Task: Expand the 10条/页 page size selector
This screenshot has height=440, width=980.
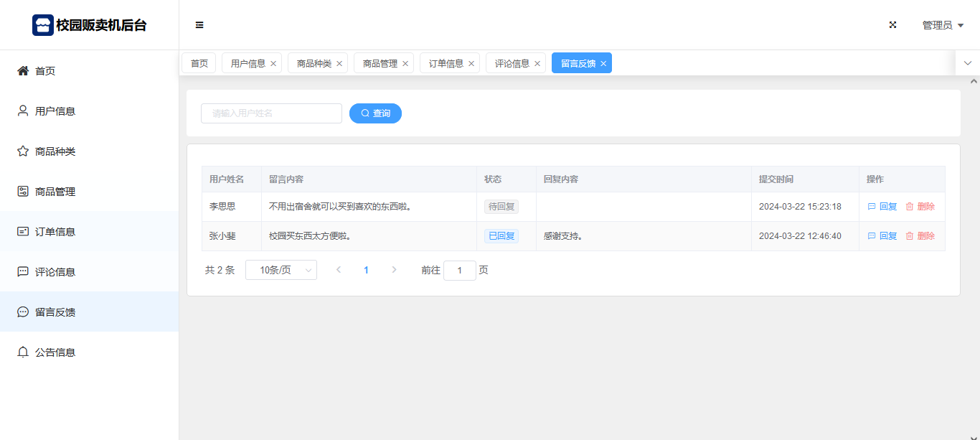Action: 281,270
